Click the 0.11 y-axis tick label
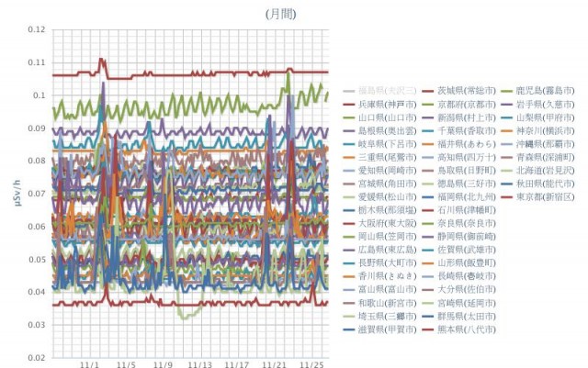Viewport: 588px width, 368px height. pos(37,62)
